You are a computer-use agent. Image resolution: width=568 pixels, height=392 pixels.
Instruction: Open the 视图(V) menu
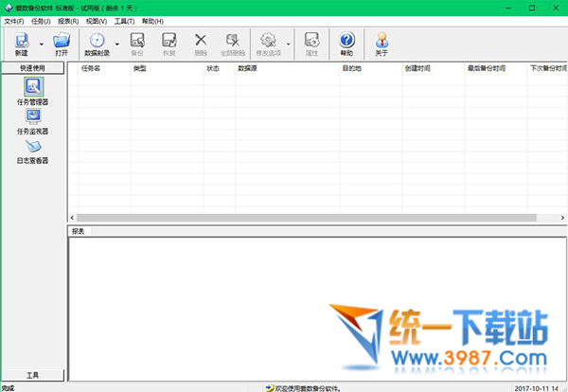tap(96, 21)
